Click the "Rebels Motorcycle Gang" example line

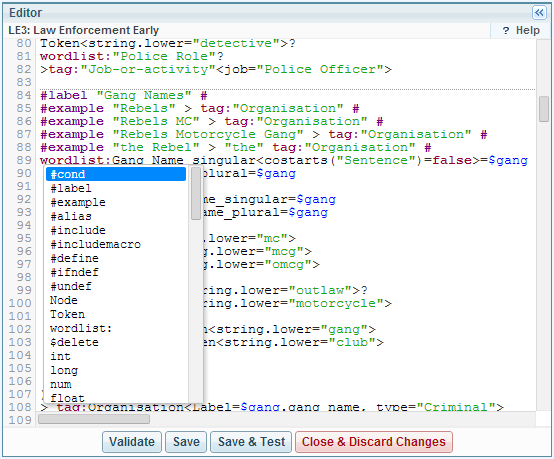pyautogui.click(x=264, y=134)
